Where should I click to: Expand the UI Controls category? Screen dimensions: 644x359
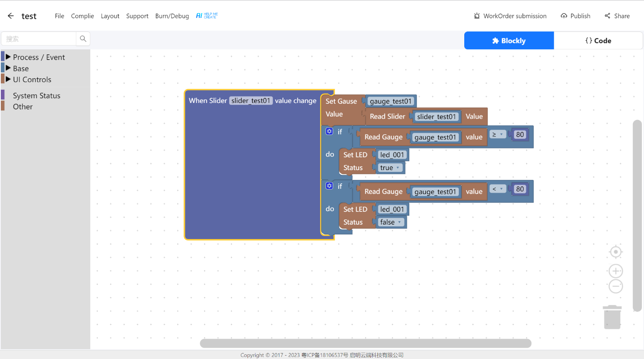(32, 80)
